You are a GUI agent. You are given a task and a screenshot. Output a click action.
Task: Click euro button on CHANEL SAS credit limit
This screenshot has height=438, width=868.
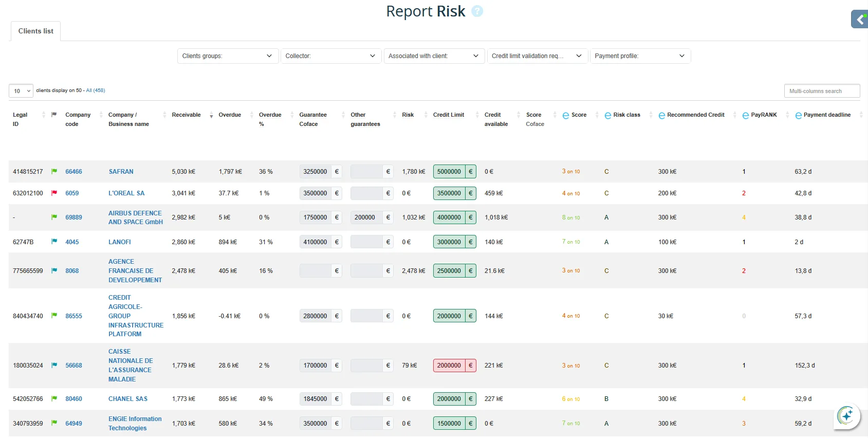pos(471,398)
